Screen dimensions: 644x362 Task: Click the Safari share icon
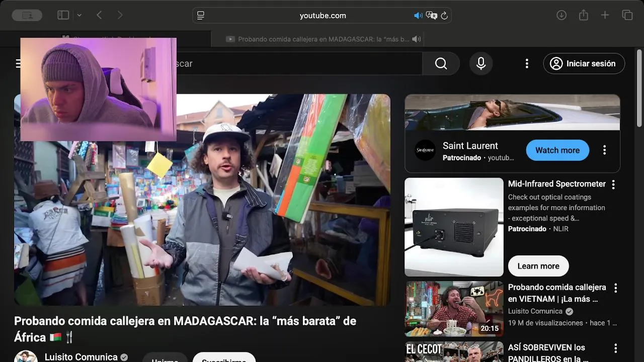(x=584, y=16)
